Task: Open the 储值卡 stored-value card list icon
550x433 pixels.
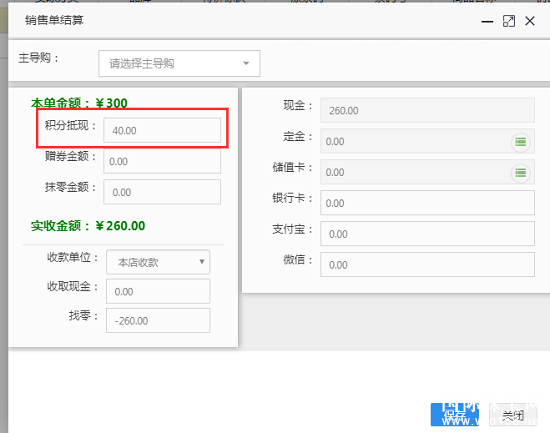Action: coord(521,173)
